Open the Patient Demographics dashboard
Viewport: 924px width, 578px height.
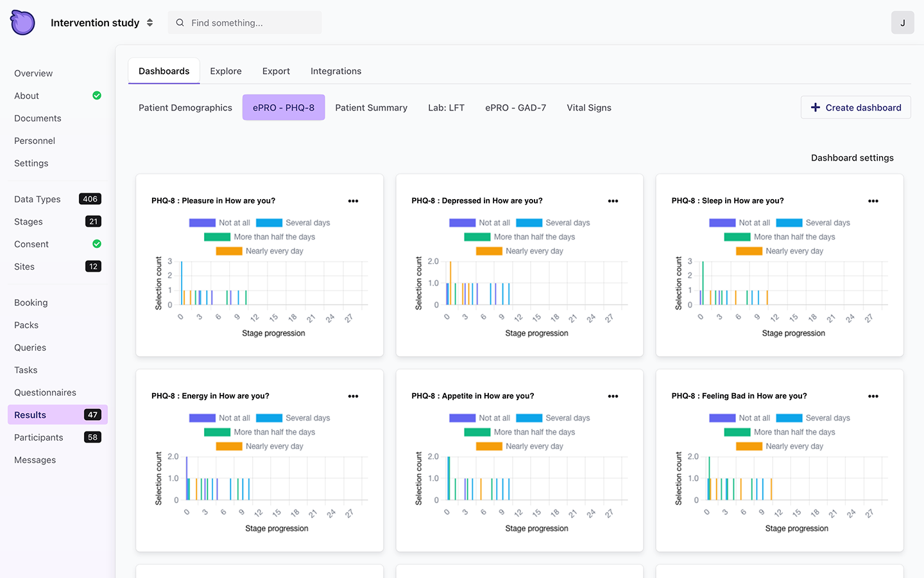pos(185,108)
